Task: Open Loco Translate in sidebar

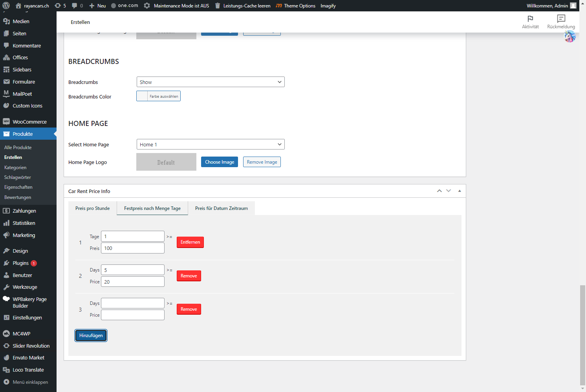Action: 28,370
